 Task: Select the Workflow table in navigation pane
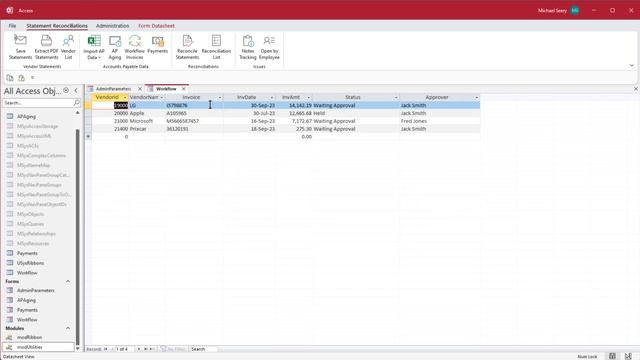[x=27, y=273]
